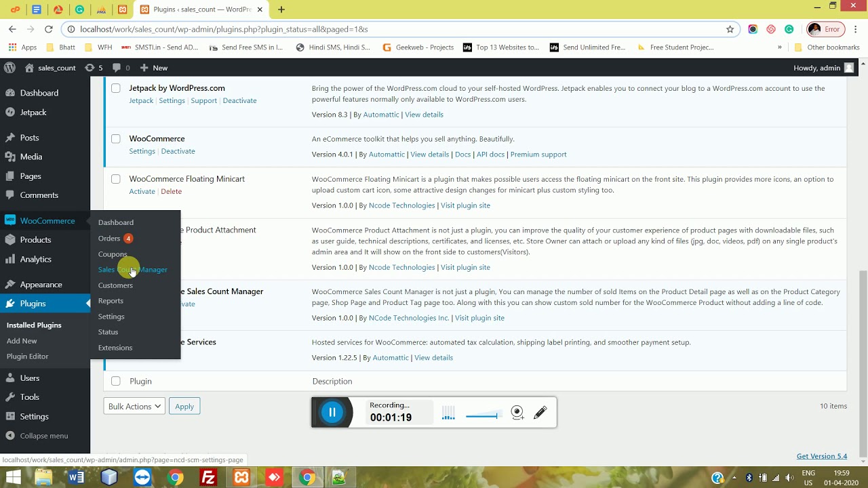The image size is (868, 488).
Task: Open the WordPress logo menu in admin bar
Action: click(9, 68)
